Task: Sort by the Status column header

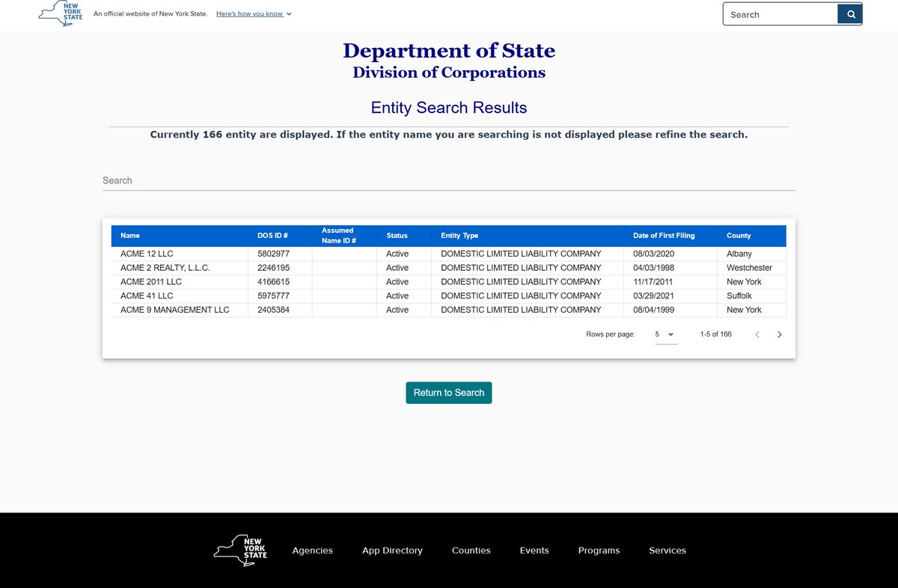Action: pyautogui.click(x=397, y=236)
